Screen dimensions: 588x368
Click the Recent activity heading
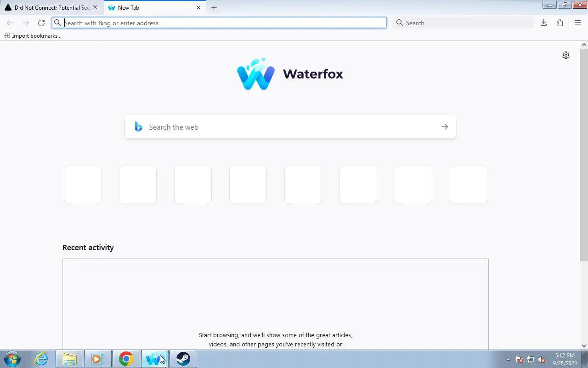point(88,247)
